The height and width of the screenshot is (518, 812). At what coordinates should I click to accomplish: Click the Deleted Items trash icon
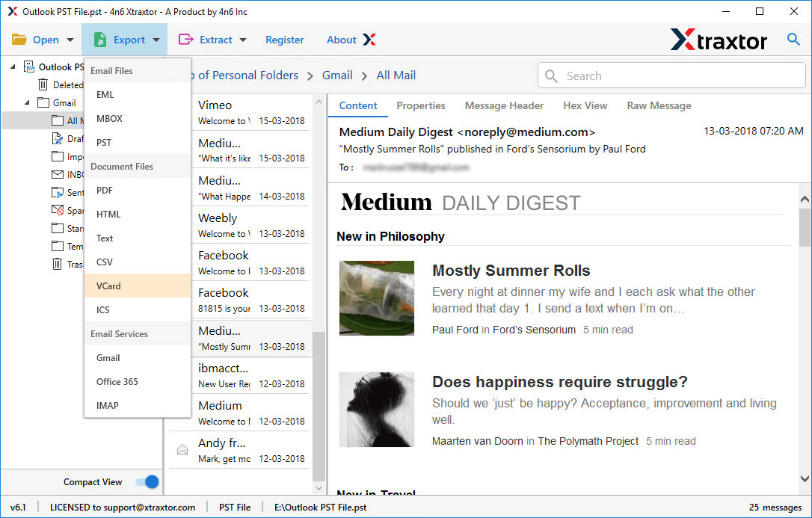pos(43,85)
